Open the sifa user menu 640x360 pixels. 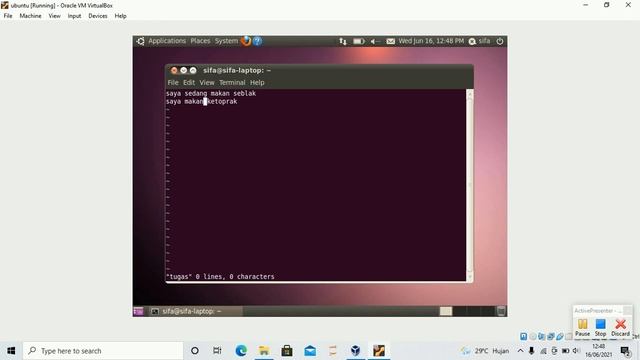pos(480,41)
